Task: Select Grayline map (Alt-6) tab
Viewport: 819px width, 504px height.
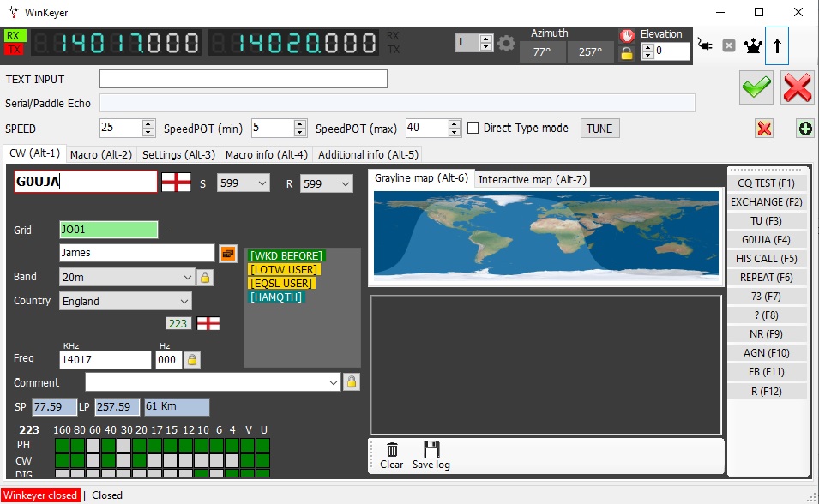Action: (421, 178)
